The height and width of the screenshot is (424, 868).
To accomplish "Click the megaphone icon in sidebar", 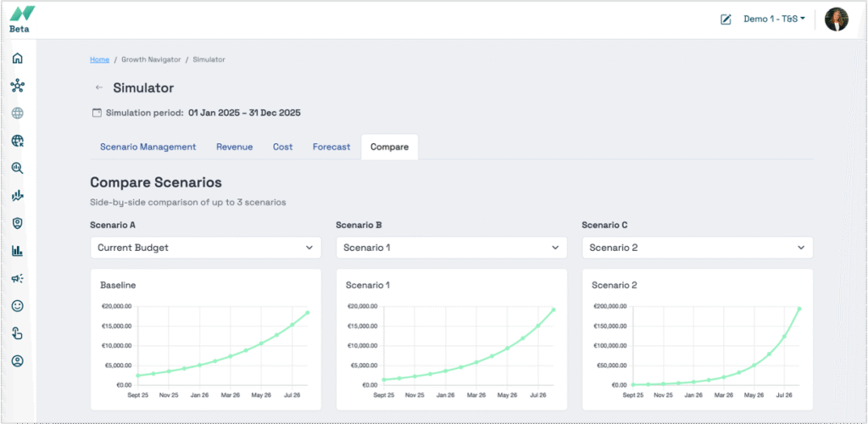I will click(18, 278).
